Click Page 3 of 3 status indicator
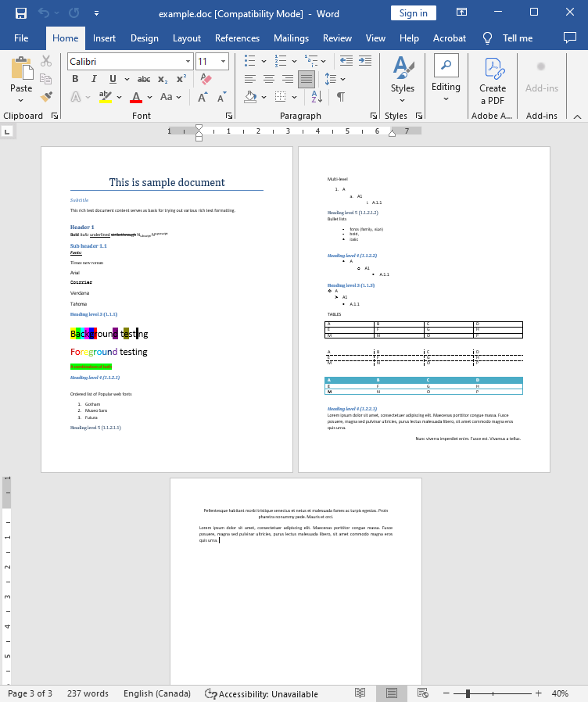Image resolution: width=588 pixels, height=702 pixels. [30, 693]
